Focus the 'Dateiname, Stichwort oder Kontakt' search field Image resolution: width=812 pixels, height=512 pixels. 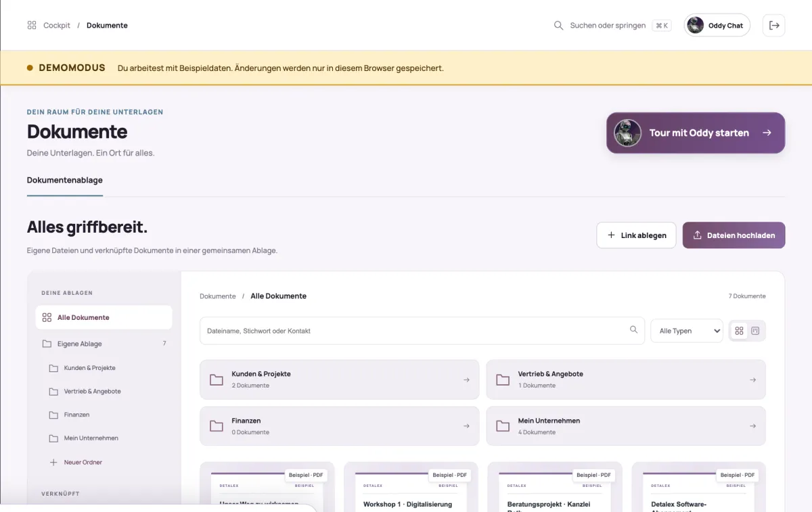point(422,331)
